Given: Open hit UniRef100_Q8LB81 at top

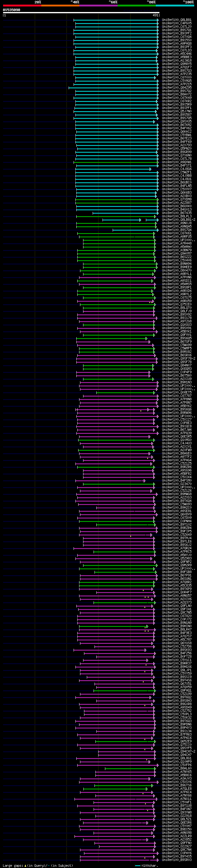Looking at the screenshot, I should [177, 20].
